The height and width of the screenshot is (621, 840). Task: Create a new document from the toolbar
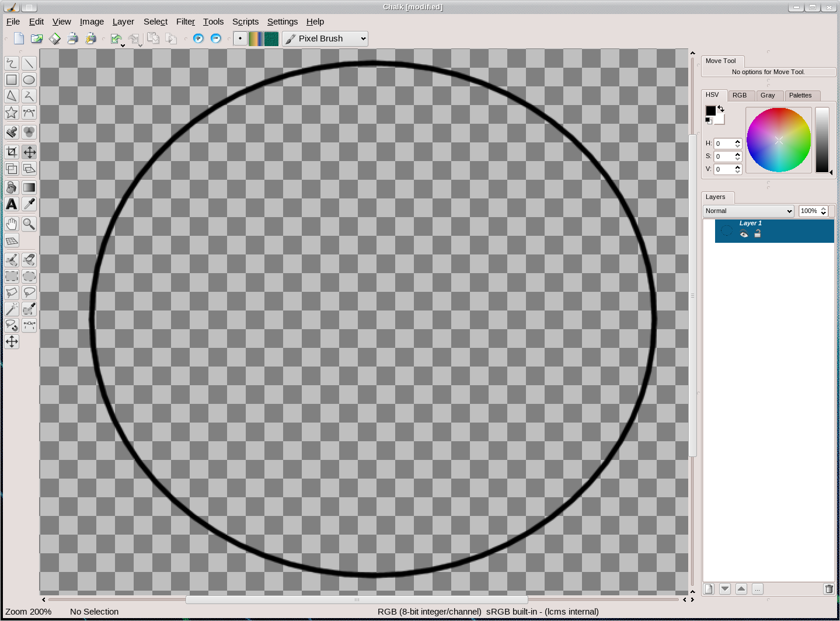19,39
